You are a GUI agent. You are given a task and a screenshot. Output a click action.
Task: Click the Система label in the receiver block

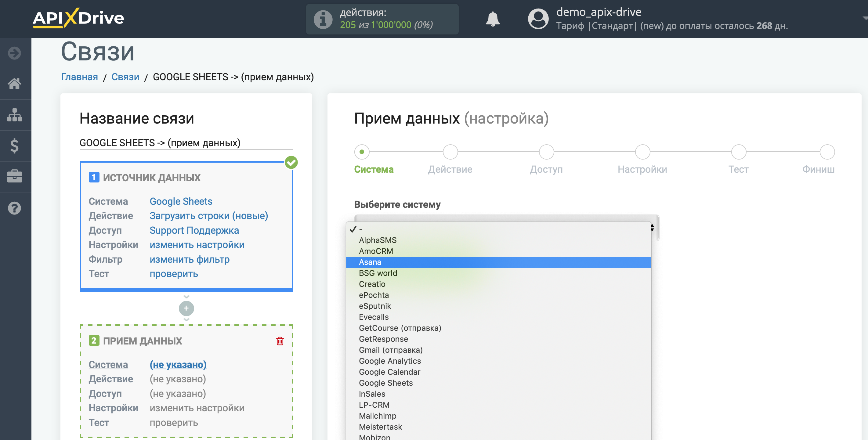coord(108,365)
